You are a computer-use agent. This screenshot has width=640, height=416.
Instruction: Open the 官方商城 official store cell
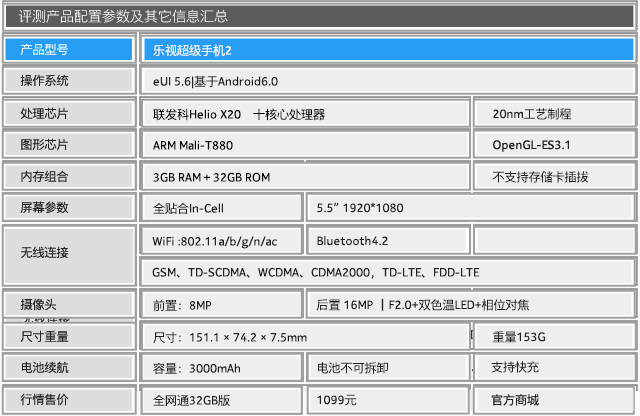pos(553,400)
